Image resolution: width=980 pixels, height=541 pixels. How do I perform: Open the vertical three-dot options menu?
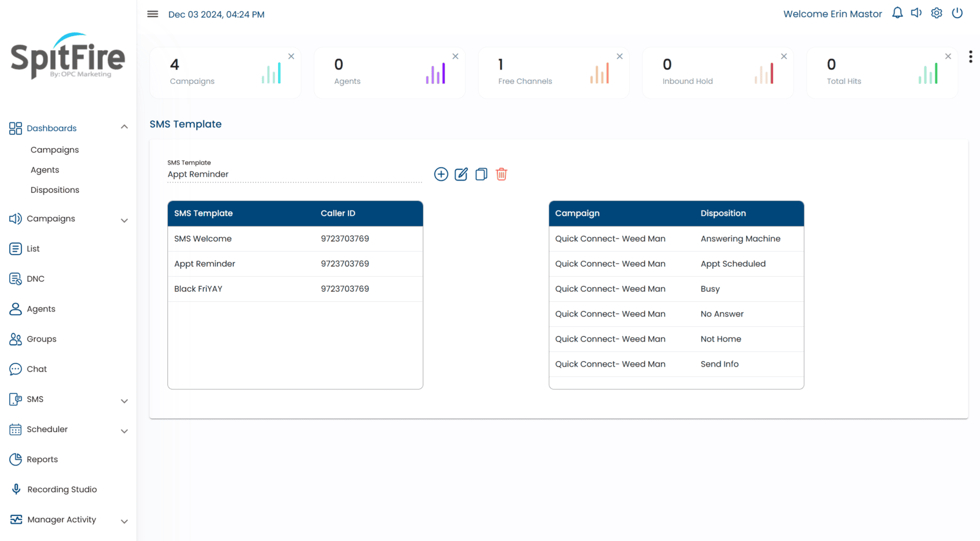click(x=971, y=57)
